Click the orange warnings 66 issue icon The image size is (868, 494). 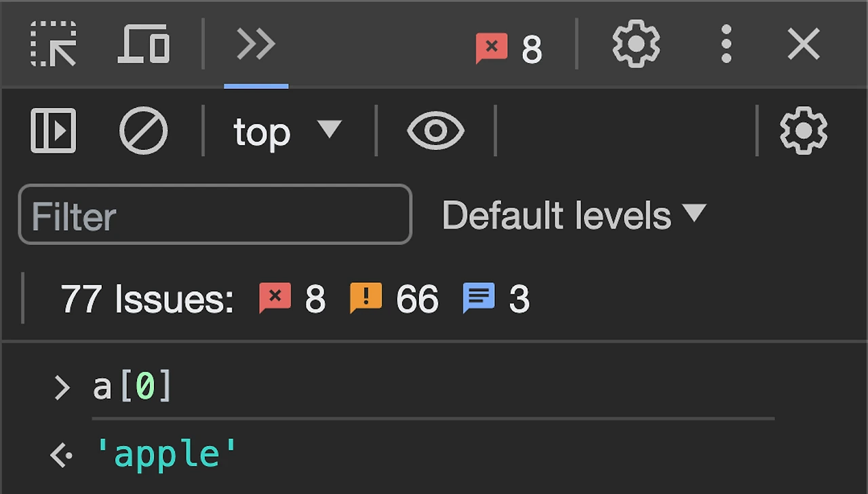(x=366, y=298)
